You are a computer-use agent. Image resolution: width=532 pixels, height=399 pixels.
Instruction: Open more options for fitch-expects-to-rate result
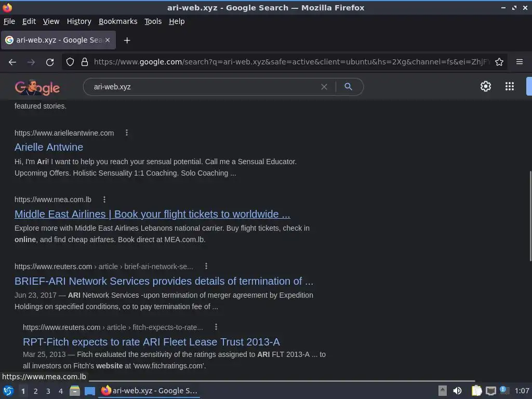click(x=216, y=327)
